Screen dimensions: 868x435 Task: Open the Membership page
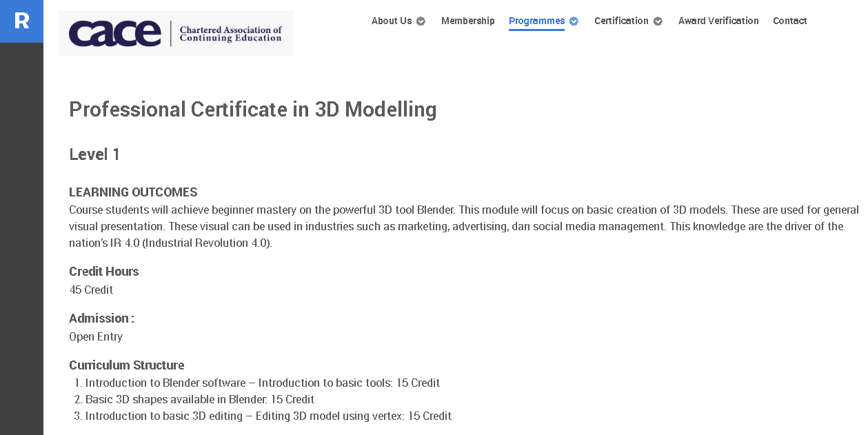[468, 21]
